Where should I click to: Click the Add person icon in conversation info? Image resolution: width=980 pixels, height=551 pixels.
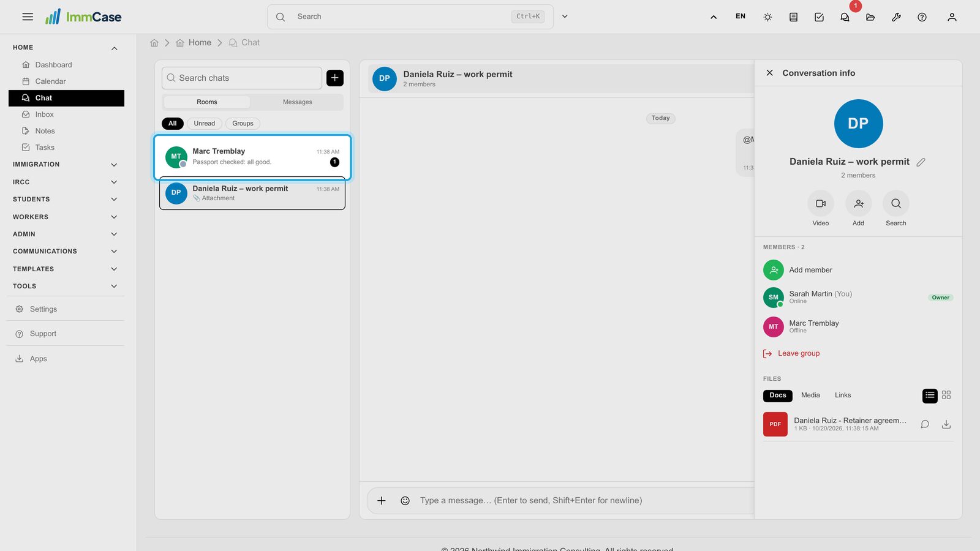859,203
